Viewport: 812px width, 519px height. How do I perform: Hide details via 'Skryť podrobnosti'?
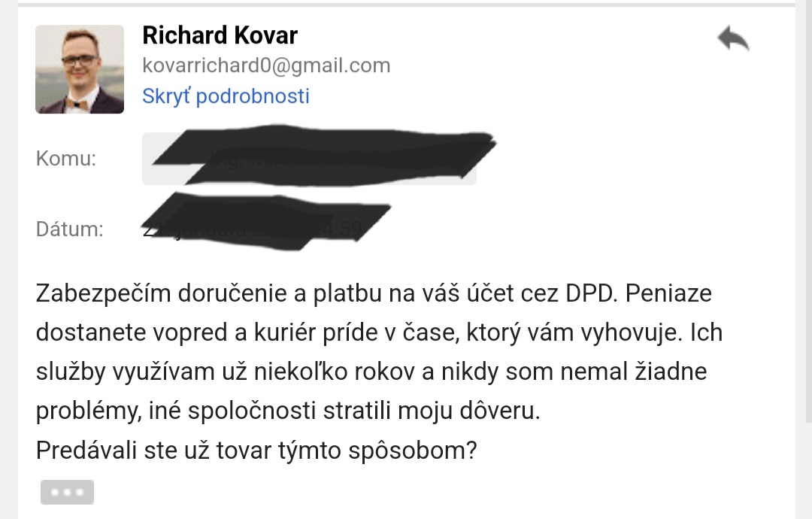pos(226,96)
